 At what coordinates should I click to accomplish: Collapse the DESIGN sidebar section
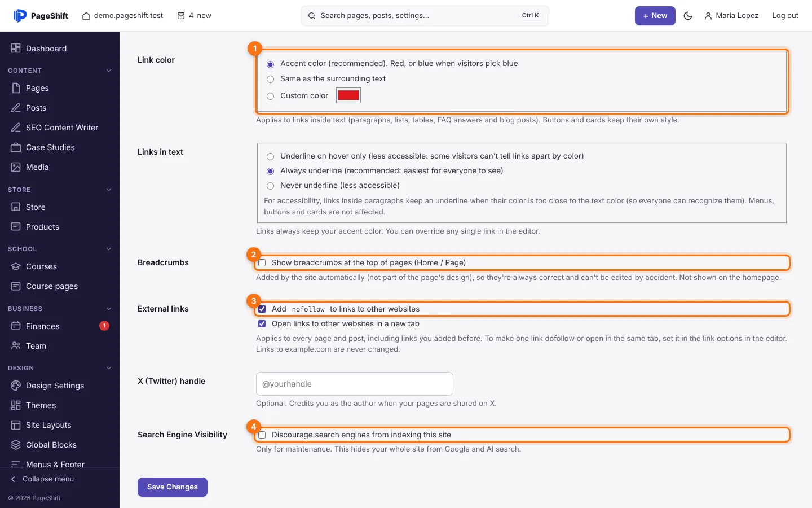click(109, 368)
